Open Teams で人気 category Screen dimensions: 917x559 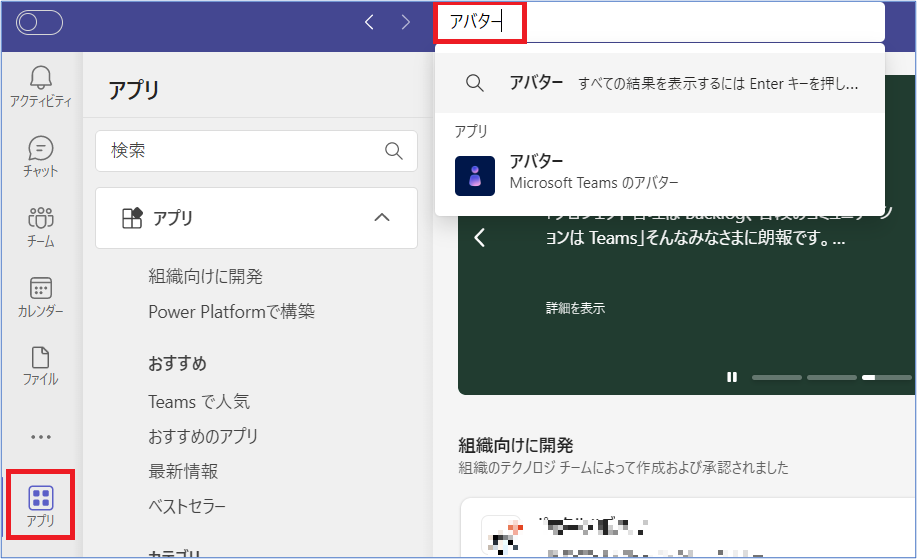pos(199,401)
